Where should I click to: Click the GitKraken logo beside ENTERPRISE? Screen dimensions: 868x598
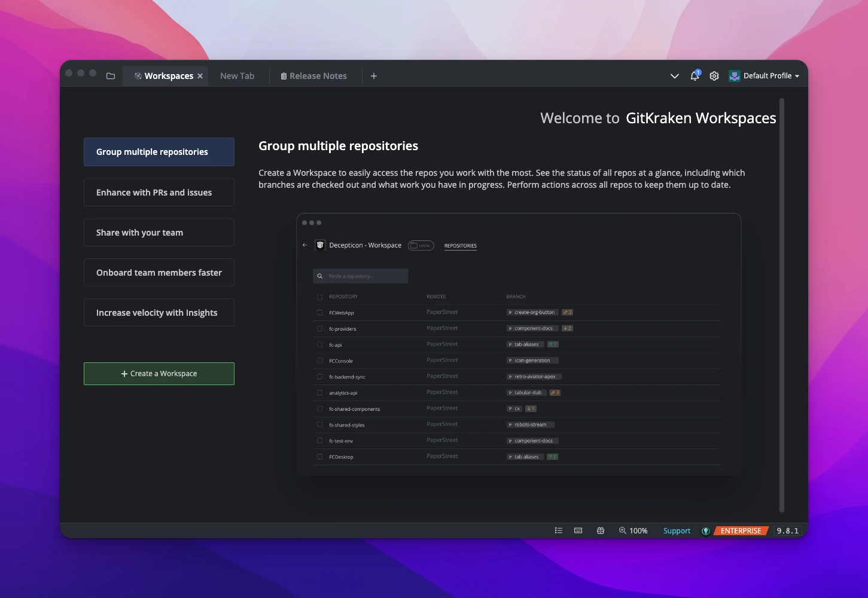tap(706, 531)
